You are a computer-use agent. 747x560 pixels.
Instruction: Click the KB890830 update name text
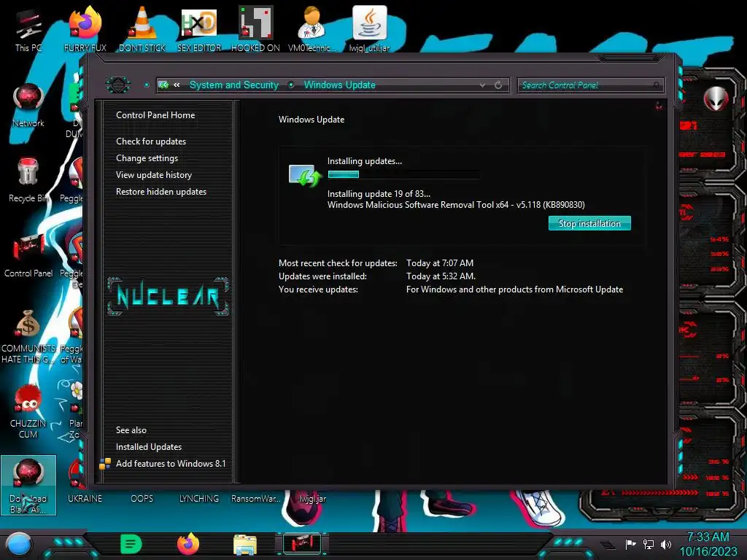coord(456,205)
